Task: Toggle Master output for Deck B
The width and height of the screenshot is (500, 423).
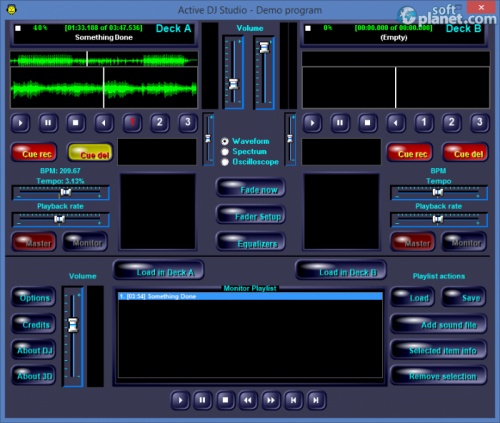Action: [413, 242]
